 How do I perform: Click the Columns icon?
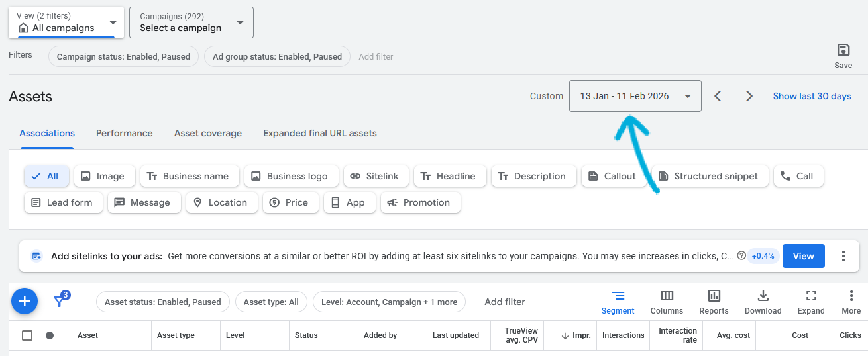point(667,302)
